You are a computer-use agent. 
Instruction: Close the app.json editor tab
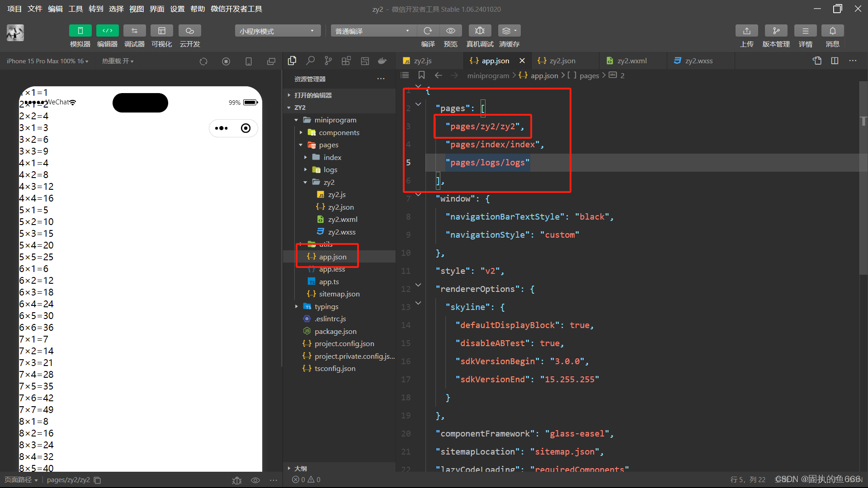(522, 61)
